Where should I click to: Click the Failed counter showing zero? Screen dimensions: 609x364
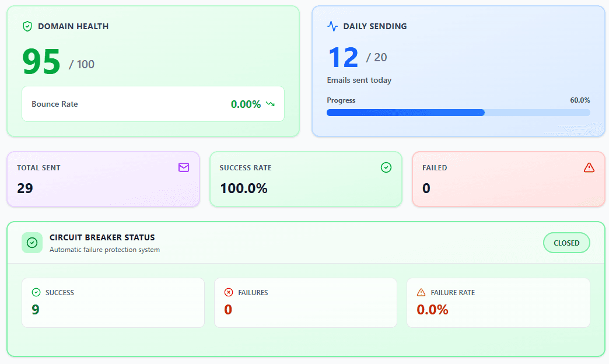pyautogui.click(x=426, y=188)
